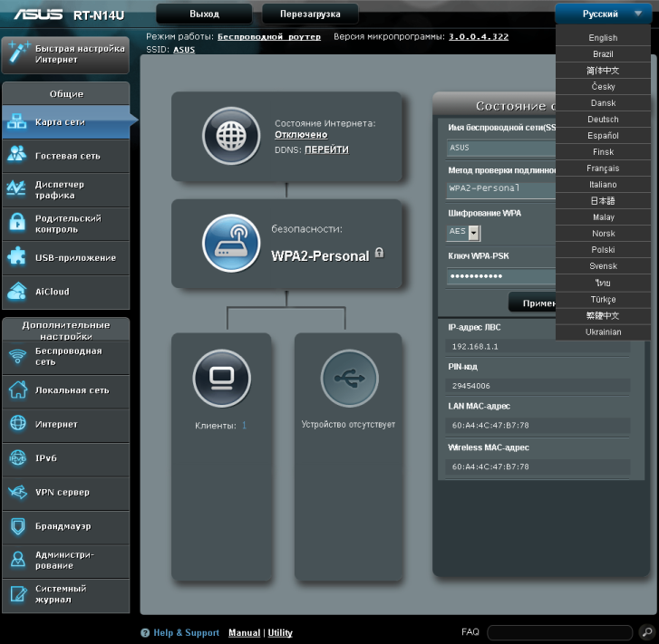Click the LAN (Локальная сеть) house icon

pyautogui.click(x=17, y=389)
